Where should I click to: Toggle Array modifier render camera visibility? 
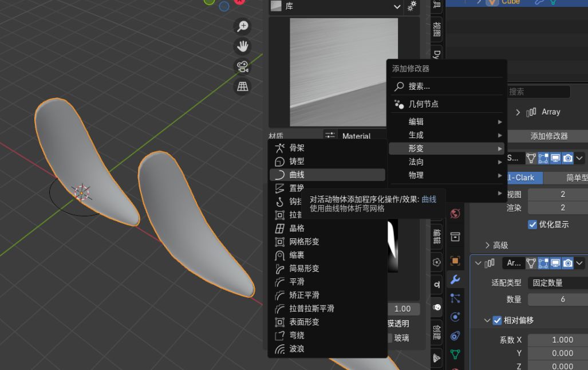point(567,263)
